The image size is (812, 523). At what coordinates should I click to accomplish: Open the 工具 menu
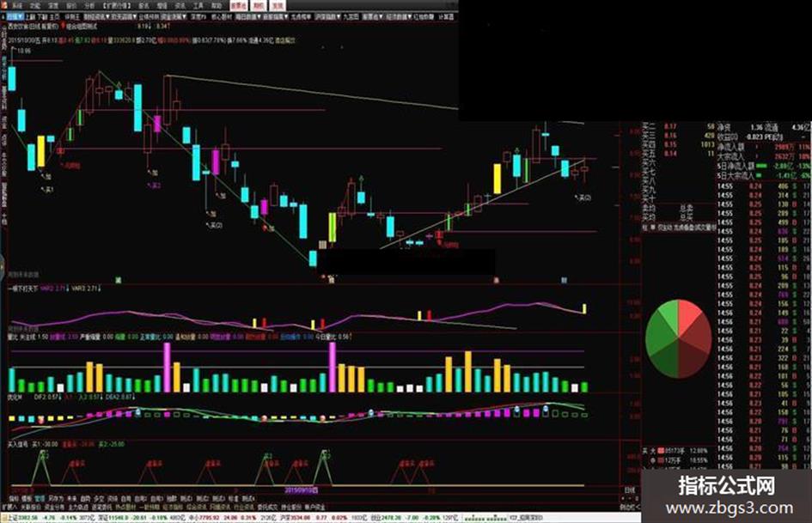click(x=198, y=6)
